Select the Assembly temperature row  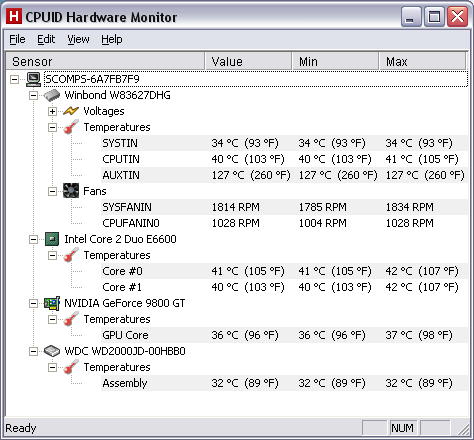click(284, 383)
